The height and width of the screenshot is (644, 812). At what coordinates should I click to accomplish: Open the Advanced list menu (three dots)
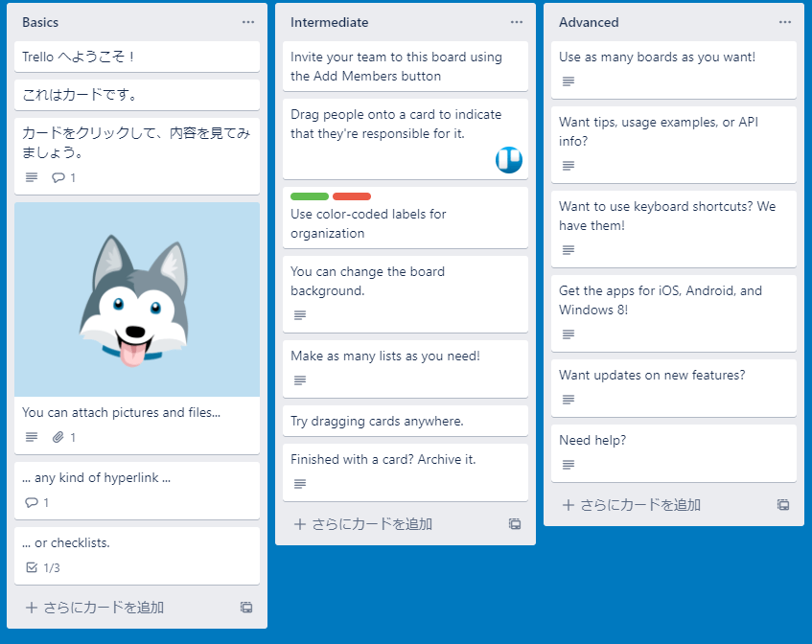784,22
